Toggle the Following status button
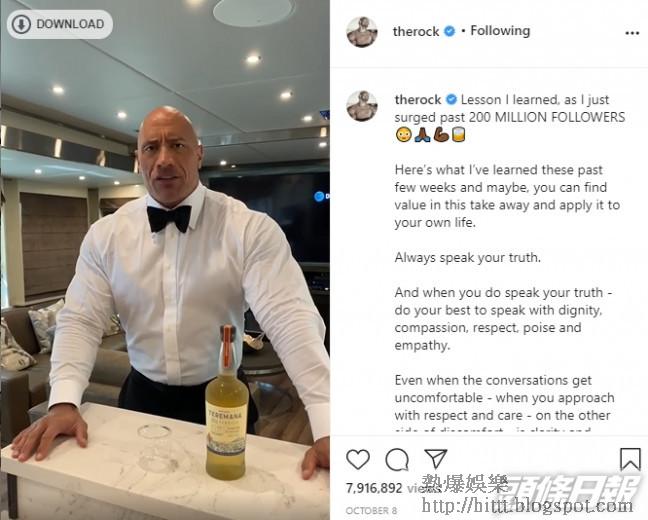 500,31
